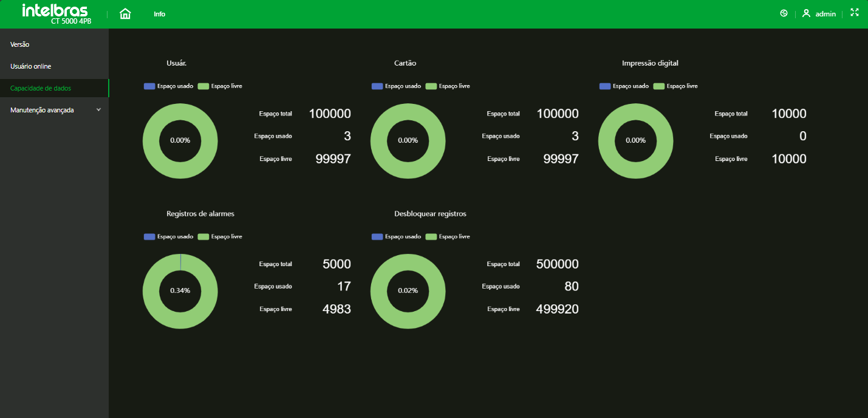Screen dimensions: 868x418
Task: Open the admin user account menu
Action: tap(819, 13)
